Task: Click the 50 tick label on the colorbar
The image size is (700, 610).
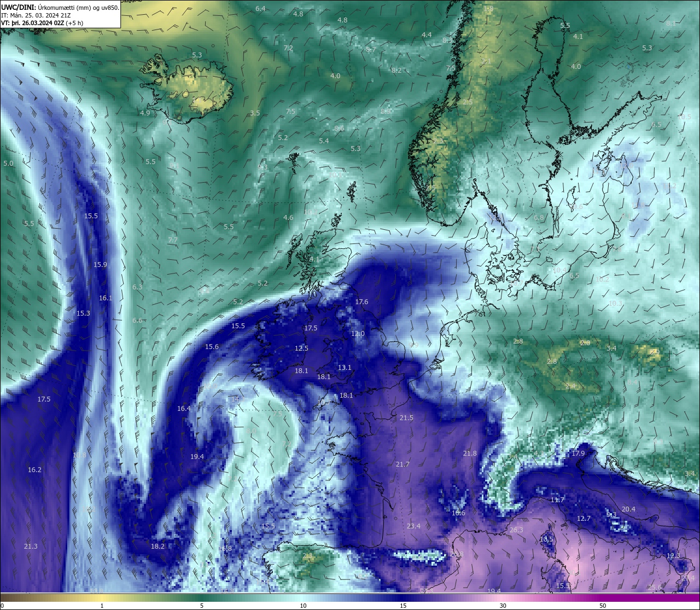Action: 602,606
